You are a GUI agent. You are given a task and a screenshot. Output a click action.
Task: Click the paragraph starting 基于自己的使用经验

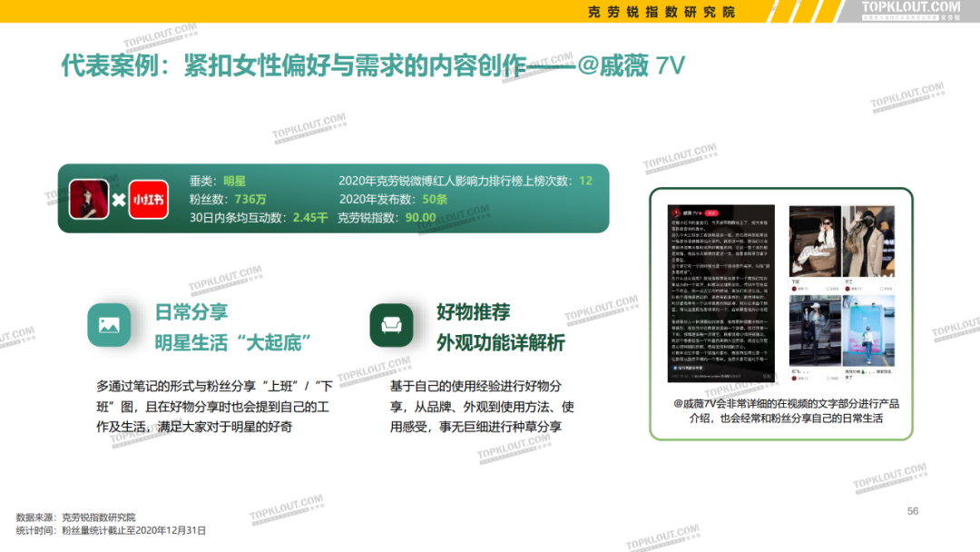click(x=482, y=407)
